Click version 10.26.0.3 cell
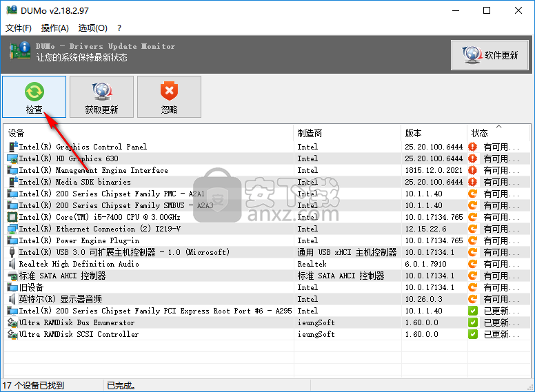 pyautogui.click(x=423, y=299)
